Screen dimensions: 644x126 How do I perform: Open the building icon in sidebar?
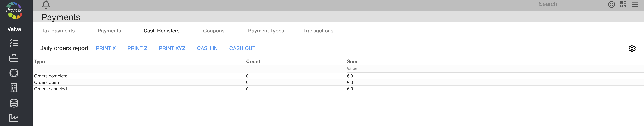click(14, 88)
